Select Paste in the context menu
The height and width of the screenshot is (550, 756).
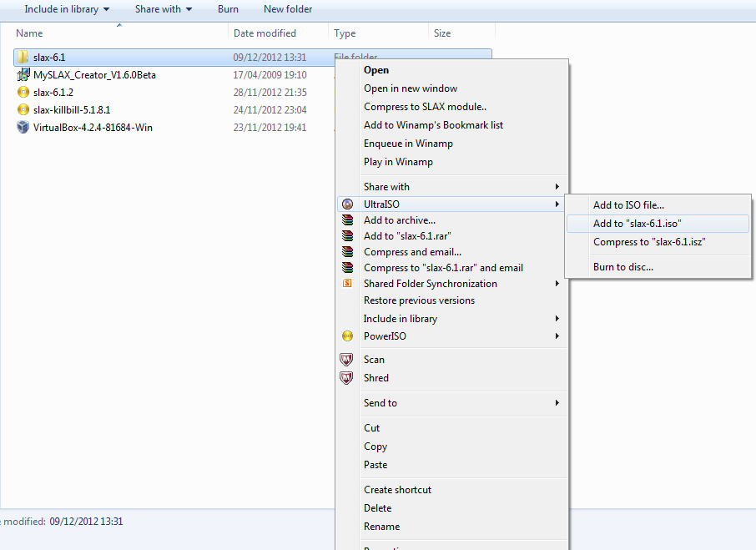coord(375,465)
